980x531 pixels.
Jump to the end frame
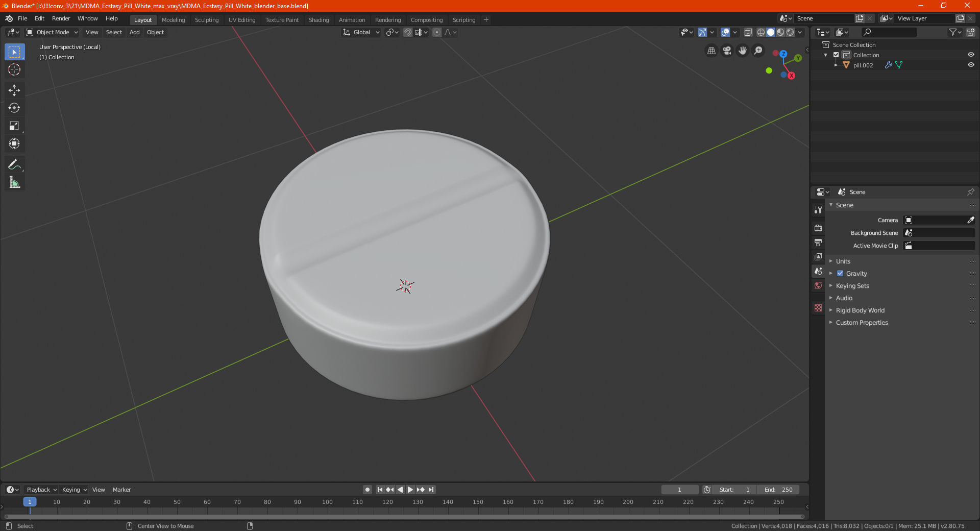(431, 490)
